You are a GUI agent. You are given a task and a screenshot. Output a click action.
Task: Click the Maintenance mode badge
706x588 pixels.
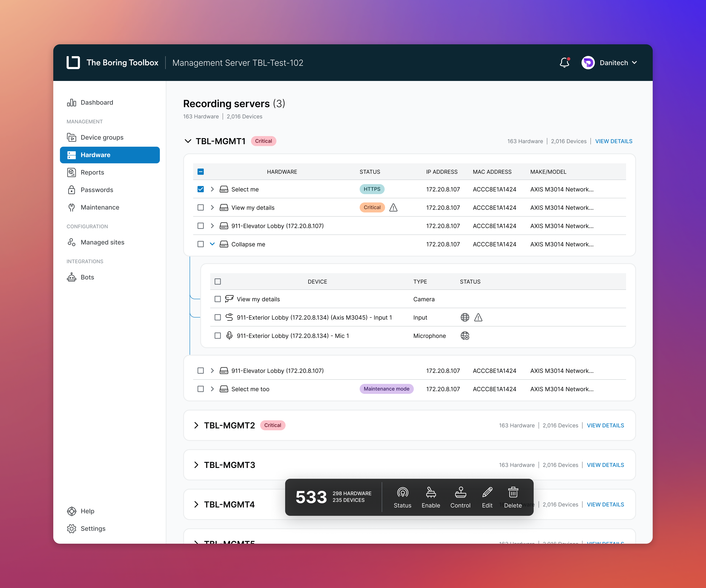coord(386,389)
